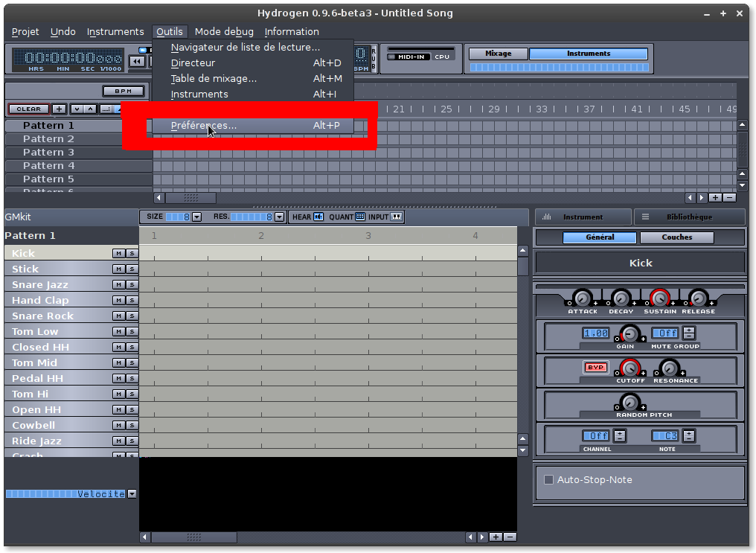
Task: Click the Mixage button
Action: 499,54
